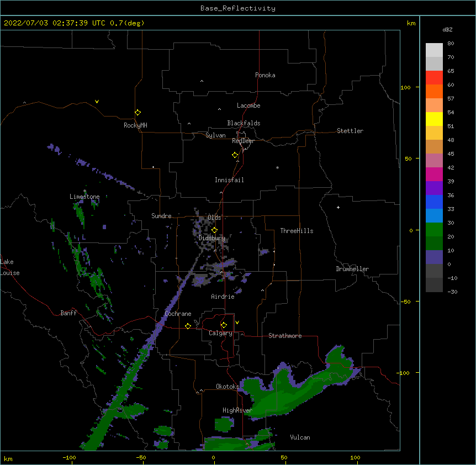The image size is (476, 465).
Task: Click the yellow marker south of RedDeer
Action: [235, 155]
